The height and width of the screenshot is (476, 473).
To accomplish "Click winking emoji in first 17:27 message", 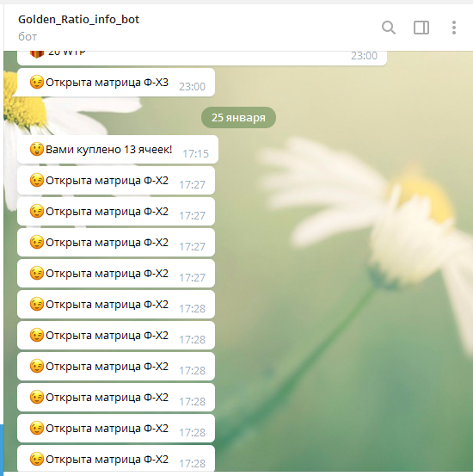I will pos(37,180).
